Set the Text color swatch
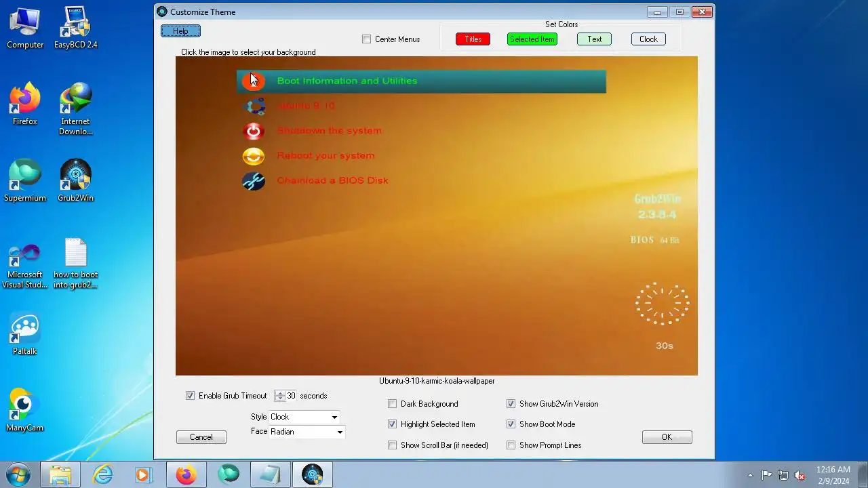The image size is (868, 488). (x=595, y=39)
